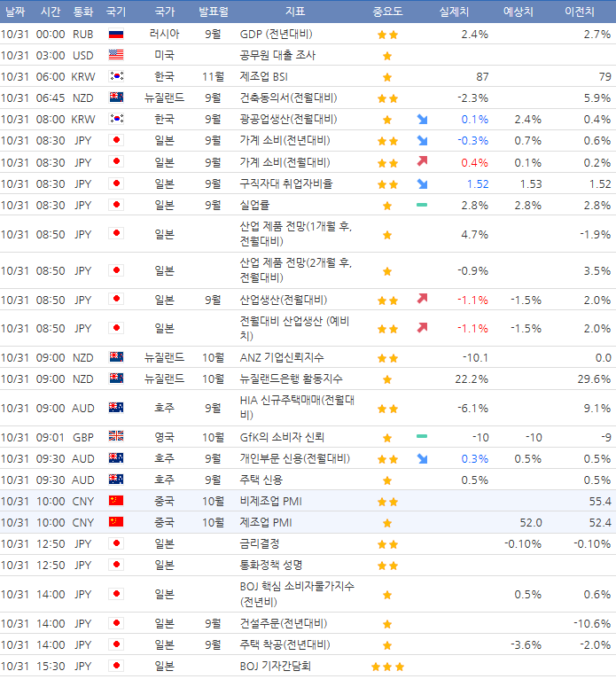Click the 이전치 column header
Viewport: 616px width, 679px height.
click(x=580, y=12)
